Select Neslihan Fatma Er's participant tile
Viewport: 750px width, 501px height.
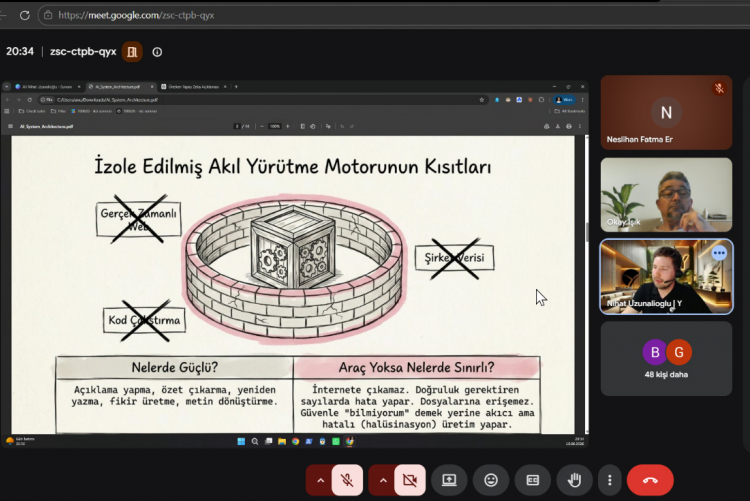(x=666, y=112)
